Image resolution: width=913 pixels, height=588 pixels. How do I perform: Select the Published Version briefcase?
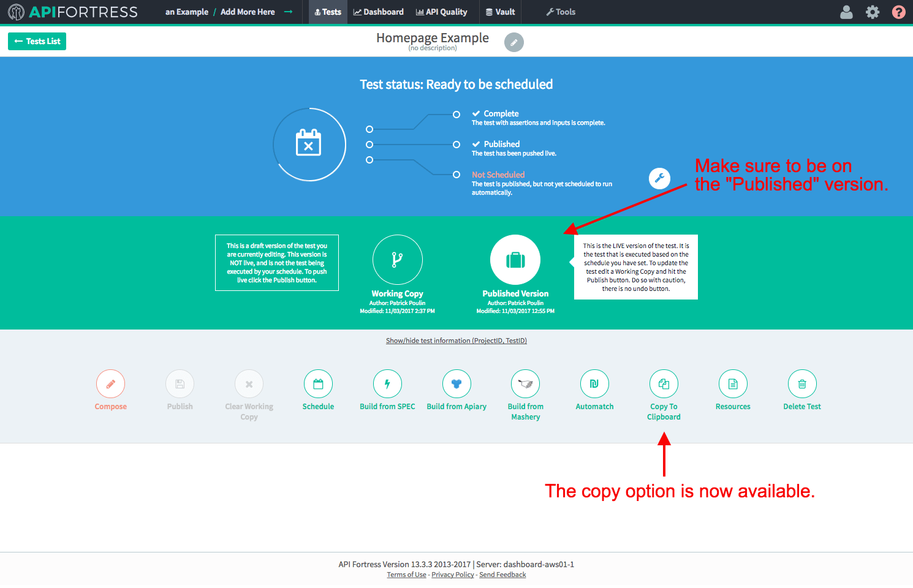[515, 260]
